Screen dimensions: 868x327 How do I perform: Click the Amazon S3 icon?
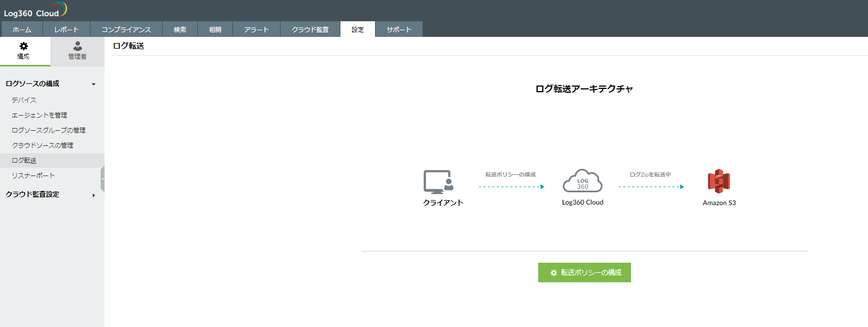(x=719, y=181)
